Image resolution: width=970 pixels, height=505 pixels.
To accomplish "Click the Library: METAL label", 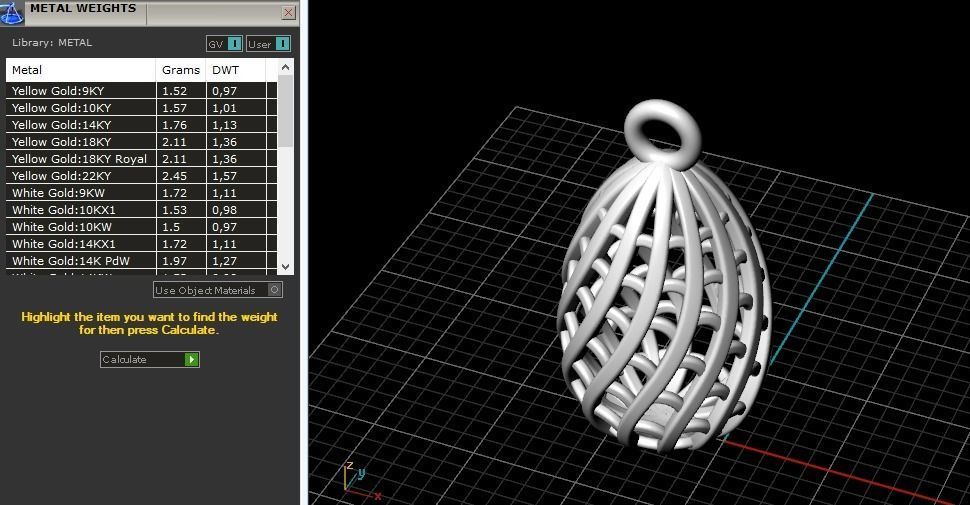I will pyautogui.click(x=52, y=43).
